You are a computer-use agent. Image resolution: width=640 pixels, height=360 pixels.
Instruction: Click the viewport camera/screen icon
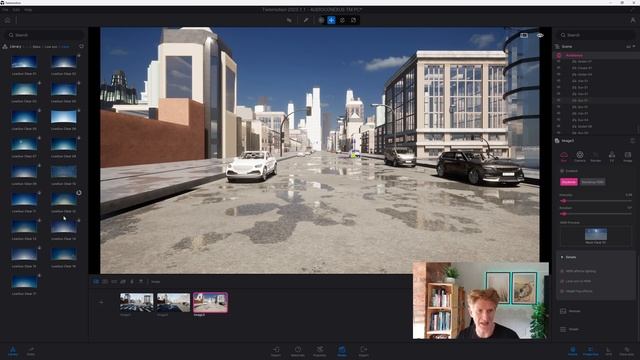pos(524,36)
